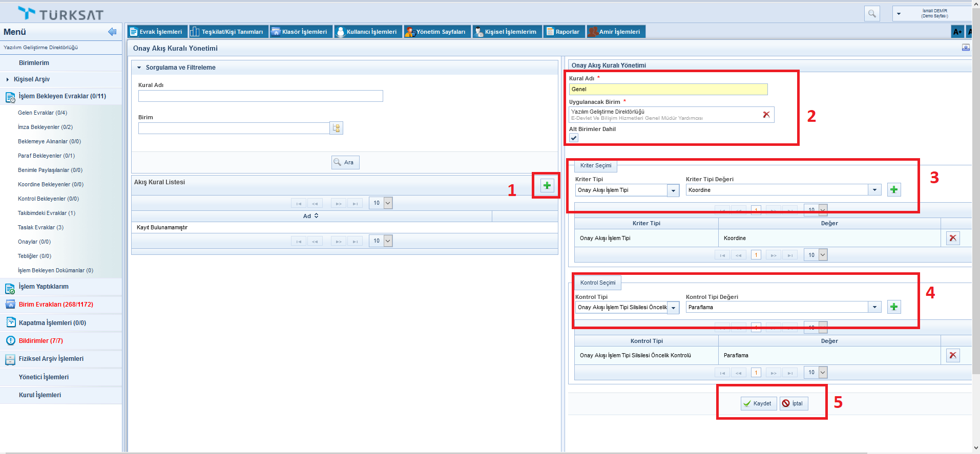980x454 pixels.
Task: Click the Kaydet button
Action: [758, 403]
